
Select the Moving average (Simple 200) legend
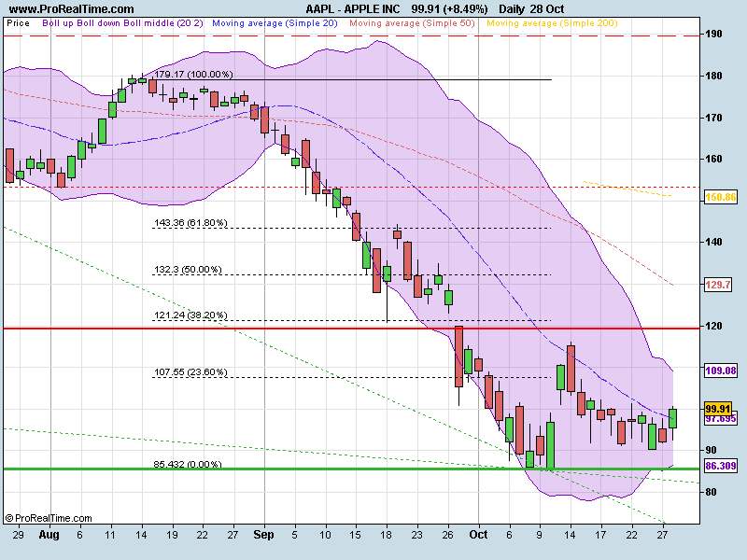point(552,23)
